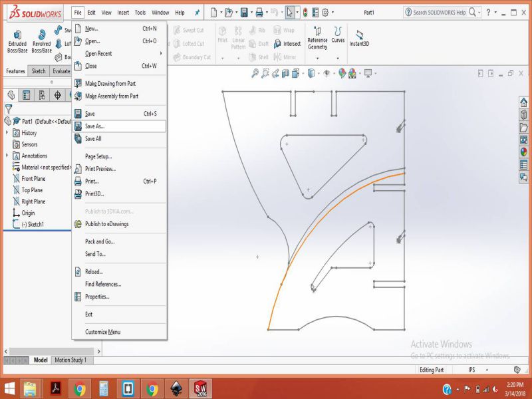
Task: Open File Explorer folder in task pane
Action: coord(523,127)
